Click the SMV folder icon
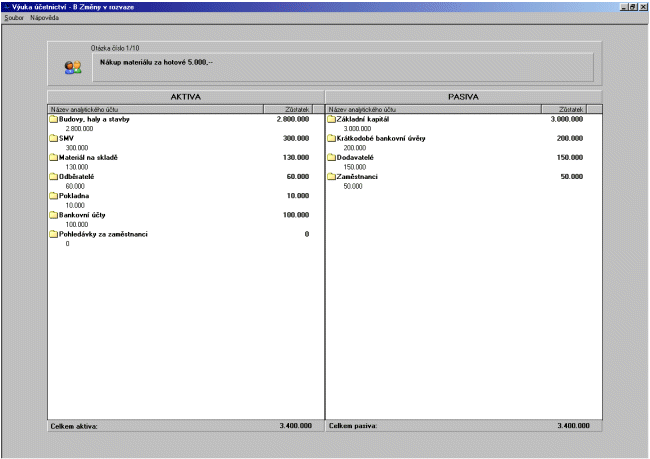The image size is (650, 459). pos(53,138)
